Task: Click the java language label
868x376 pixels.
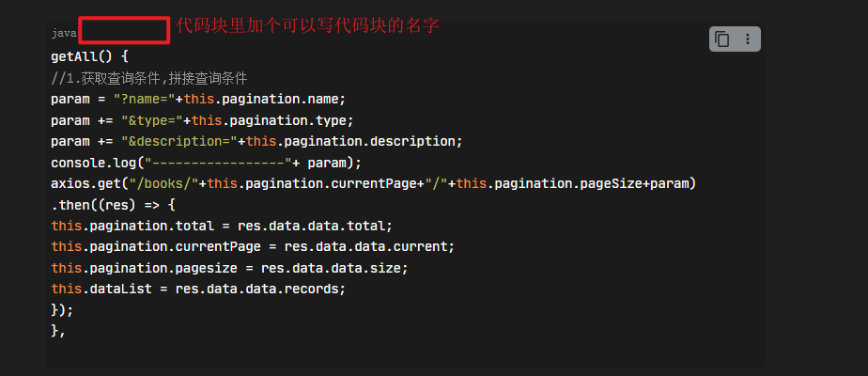Action: coord(63,33)
